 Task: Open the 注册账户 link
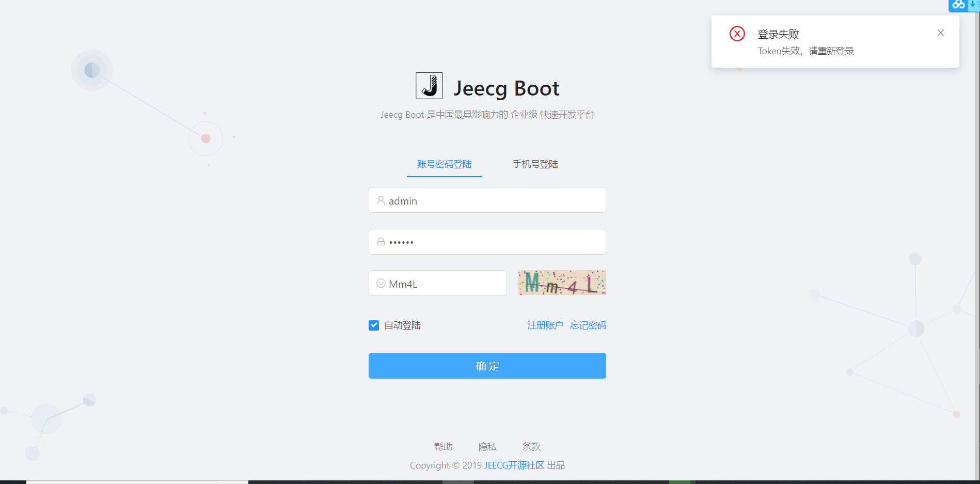coord(545,325)
